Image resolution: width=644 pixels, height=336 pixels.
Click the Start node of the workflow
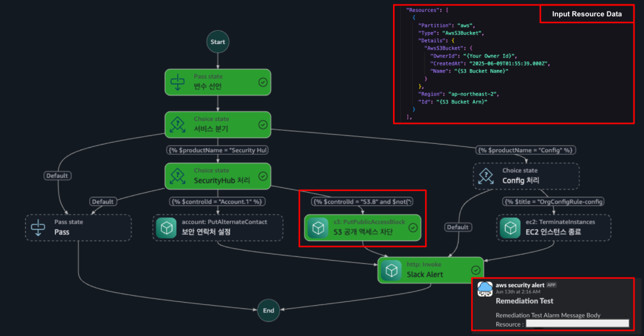tap(218, 42)
